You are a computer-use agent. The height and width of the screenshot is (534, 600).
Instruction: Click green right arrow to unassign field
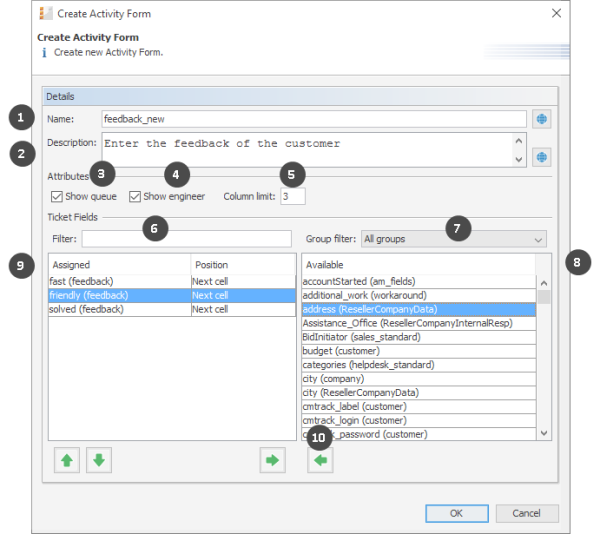coord(272,461)
